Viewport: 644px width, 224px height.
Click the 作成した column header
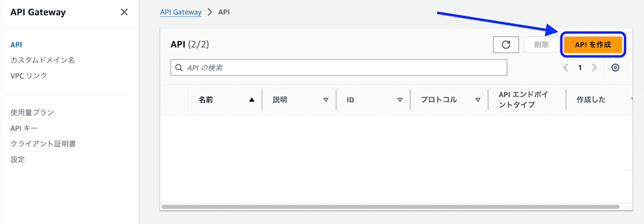coord(591,100)
